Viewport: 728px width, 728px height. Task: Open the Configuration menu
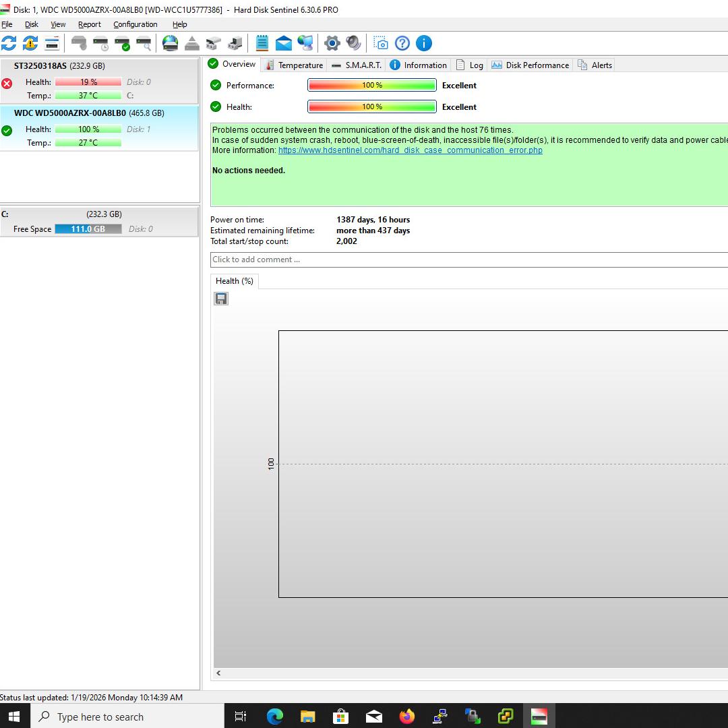point(135,24)
